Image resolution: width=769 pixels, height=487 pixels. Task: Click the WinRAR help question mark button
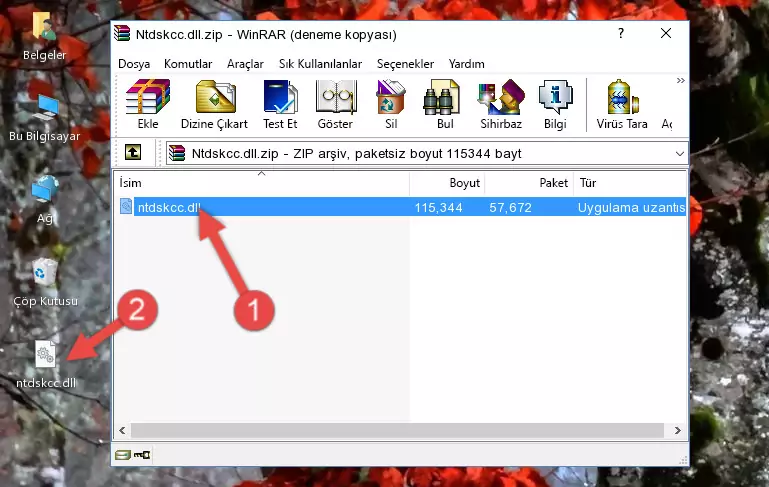click(621, 33)
